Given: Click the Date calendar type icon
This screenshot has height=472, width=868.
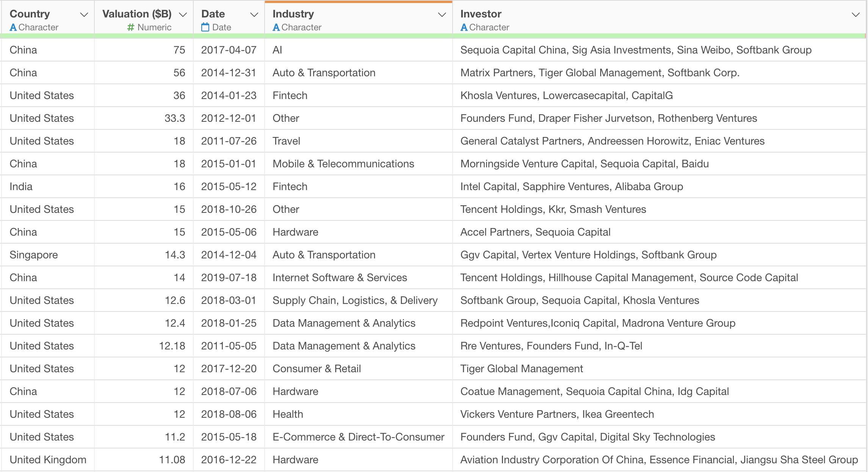Looking at the screenshot, I should 205,27.
